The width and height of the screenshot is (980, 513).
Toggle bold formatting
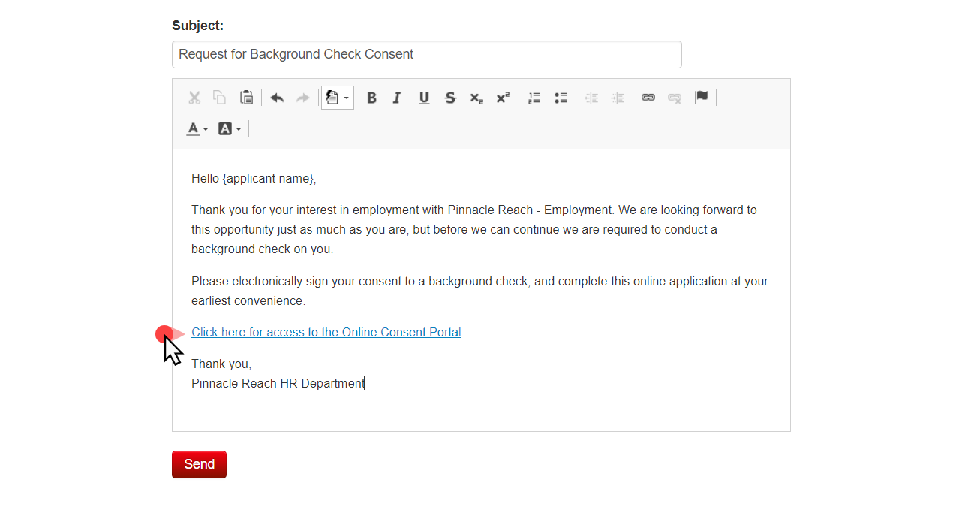tap(371, 98)
